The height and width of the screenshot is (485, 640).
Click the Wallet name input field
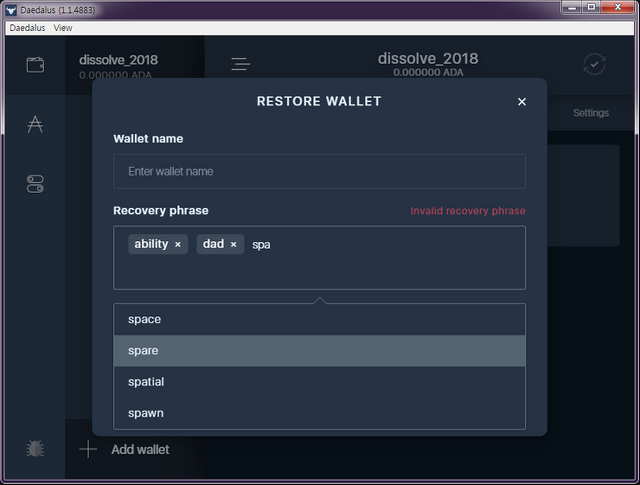pyautogui.click(x=319, y=171)
